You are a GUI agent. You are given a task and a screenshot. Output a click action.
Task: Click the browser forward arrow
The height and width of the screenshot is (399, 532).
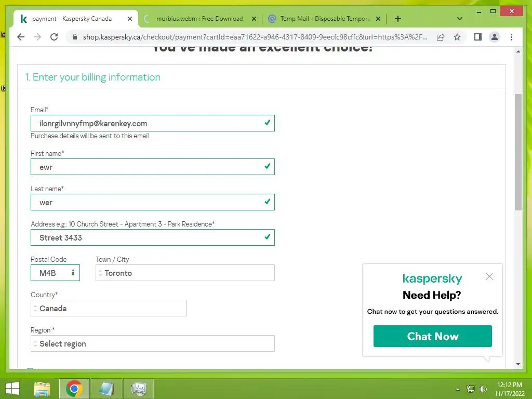(x=37, y=37)
